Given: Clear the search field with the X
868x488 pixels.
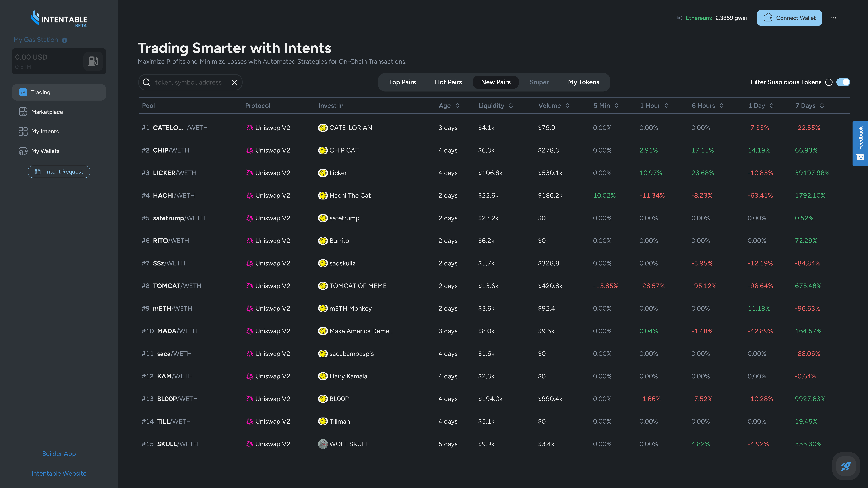Looking at the screenshot, I should 235,82.
